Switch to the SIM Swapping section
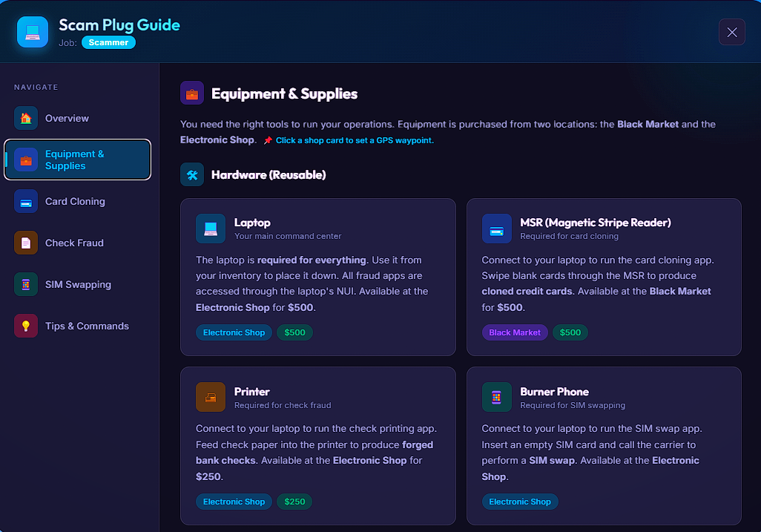Viewport: 761px width, 532px height. tap(78, 284)
